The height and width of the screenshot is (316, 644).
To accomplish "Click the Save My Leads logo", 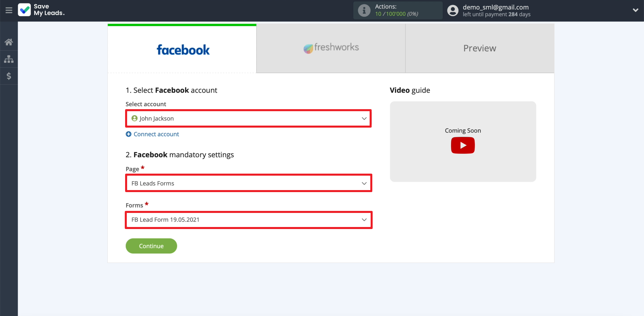I will click(x=41, y=10).
